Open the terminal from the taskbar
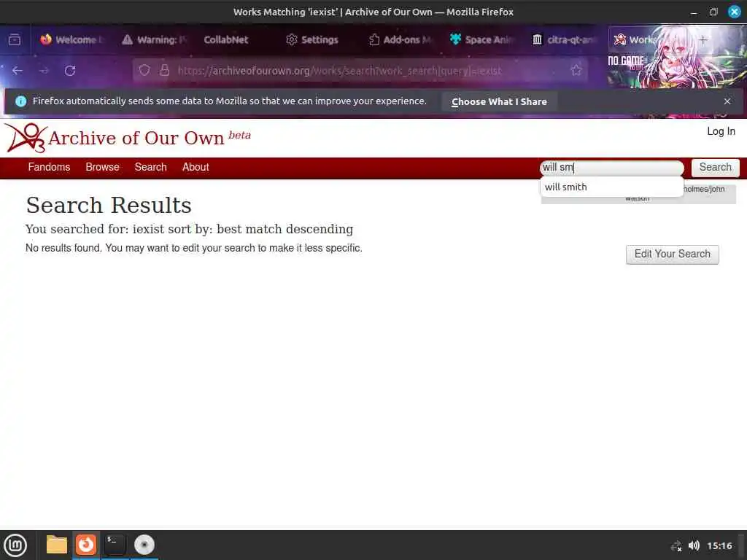The image size is (747, 560). point(115,545)
